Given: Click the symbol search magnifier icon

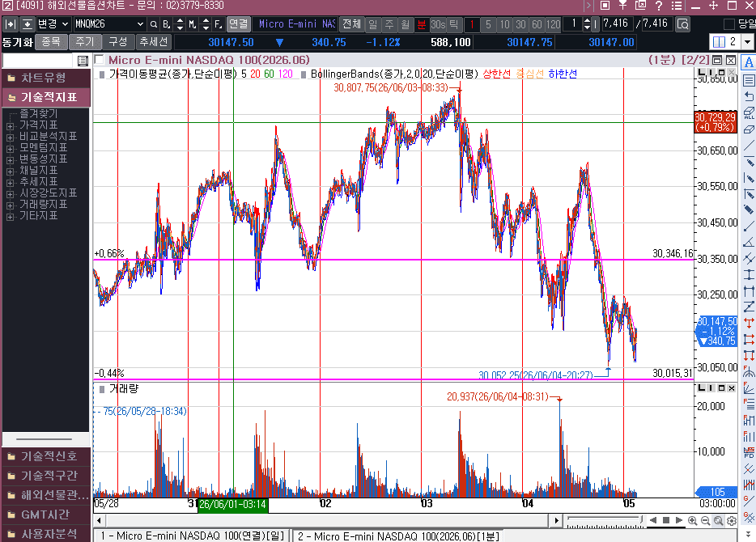Looking at the screenshot, I should [x=153, y=24].
